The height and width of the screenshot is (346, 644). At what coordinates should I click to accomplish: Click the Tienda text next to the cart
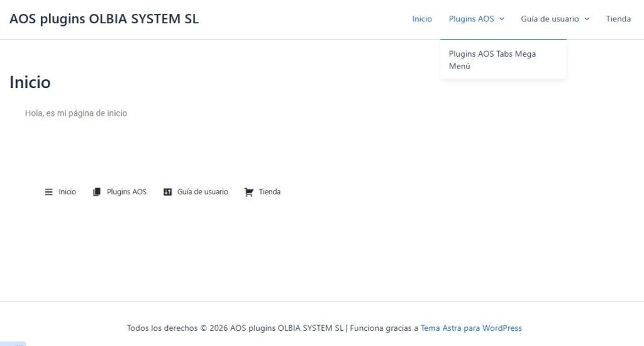click(269, 192)
